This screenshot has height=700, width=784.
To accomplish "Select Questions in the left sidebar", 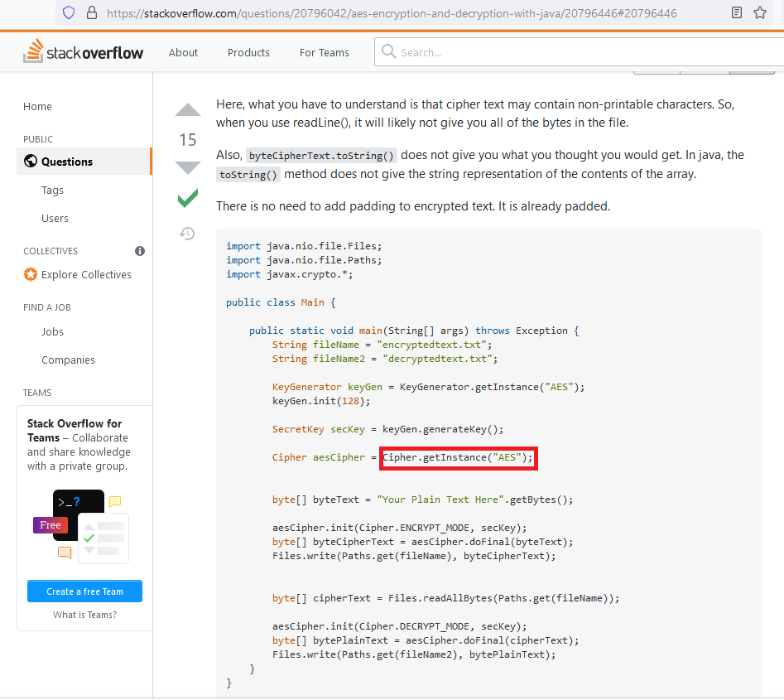I will click(84, 161).
